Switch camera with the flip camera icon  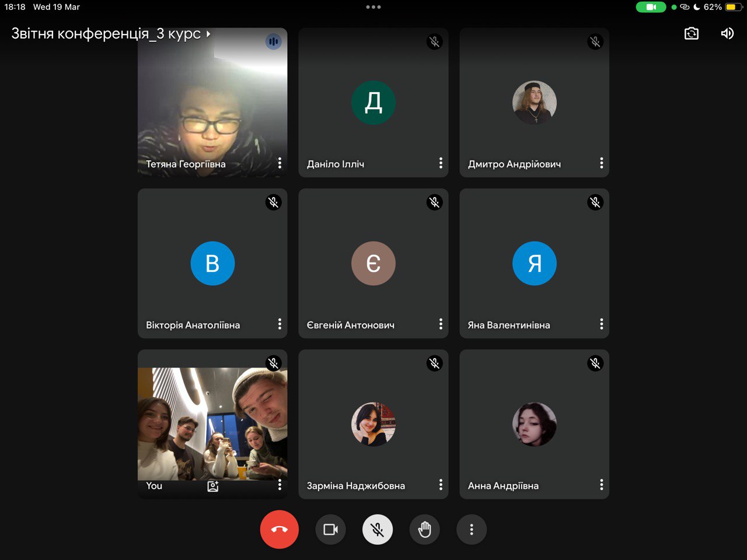click(691, 33)
